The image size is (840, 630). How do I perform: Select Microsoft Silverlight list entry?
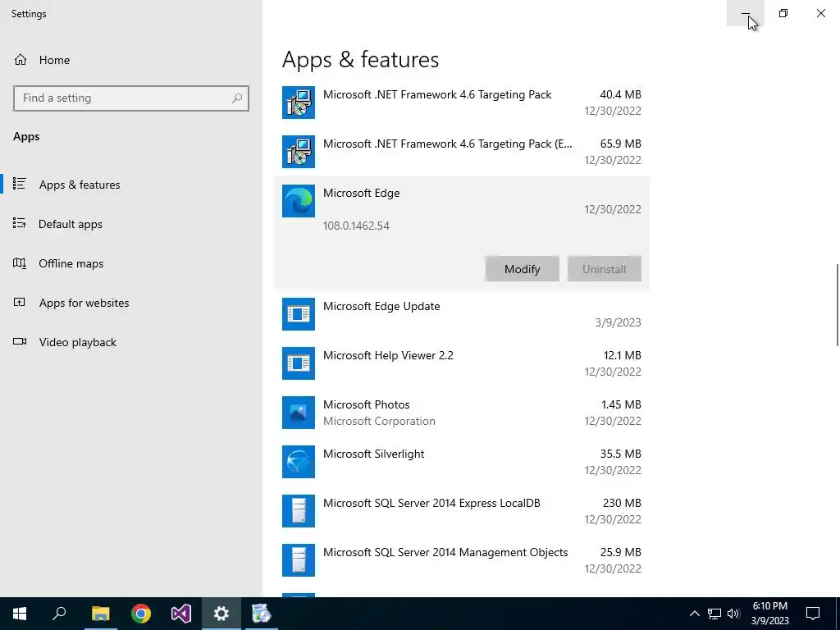point(462,462)
